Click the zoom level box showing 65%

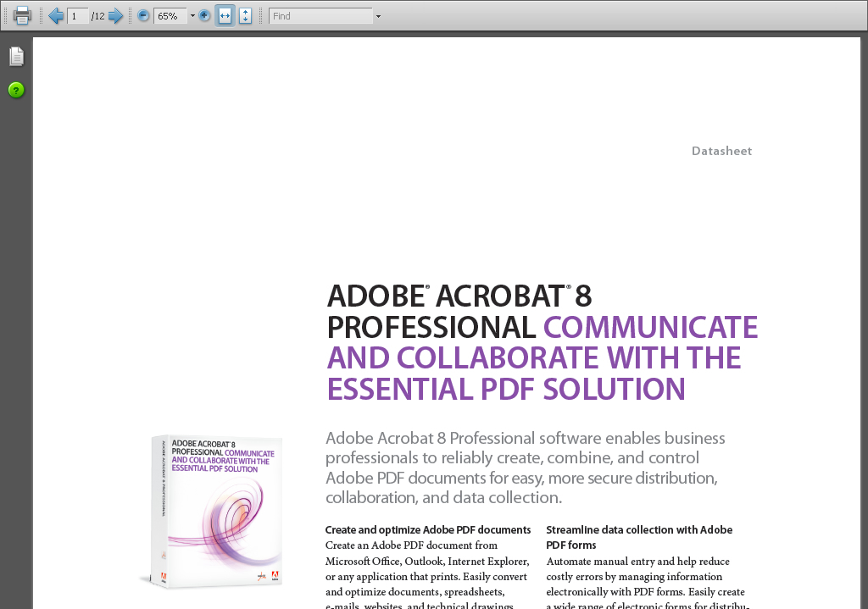tap(170, 16)
